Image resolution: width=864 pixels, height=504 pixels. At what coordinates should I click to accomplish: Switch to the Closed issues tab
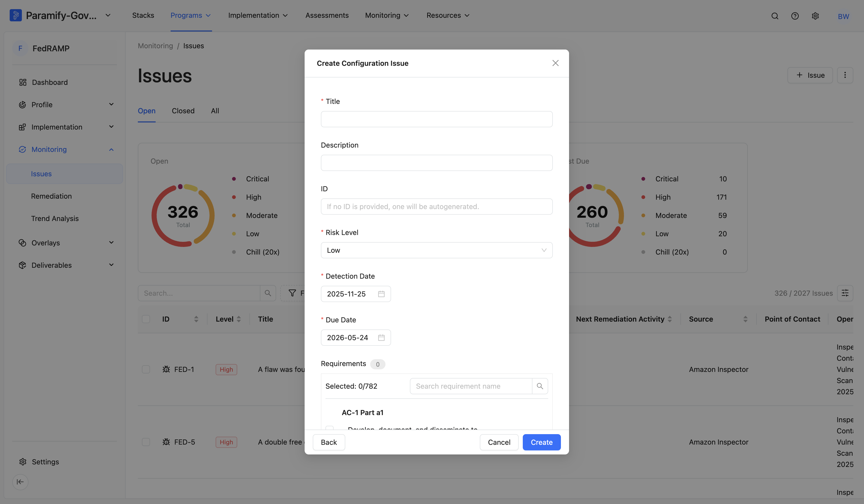coord(183,111)
